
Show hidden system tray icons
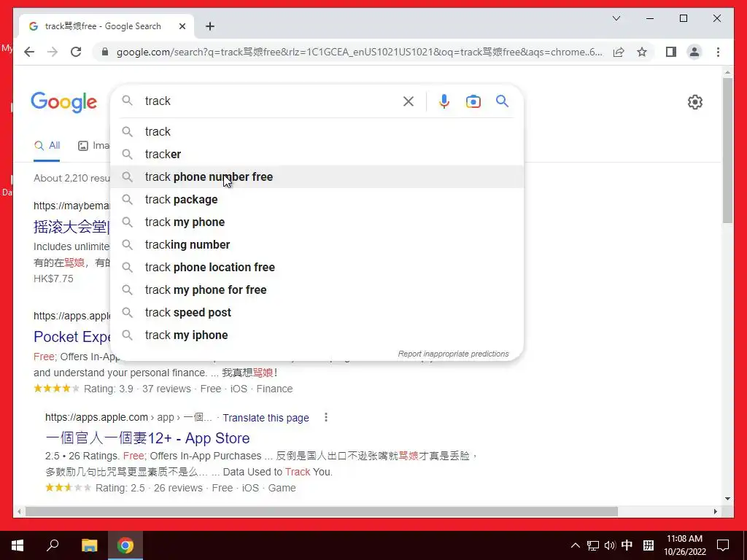point(576,545)
